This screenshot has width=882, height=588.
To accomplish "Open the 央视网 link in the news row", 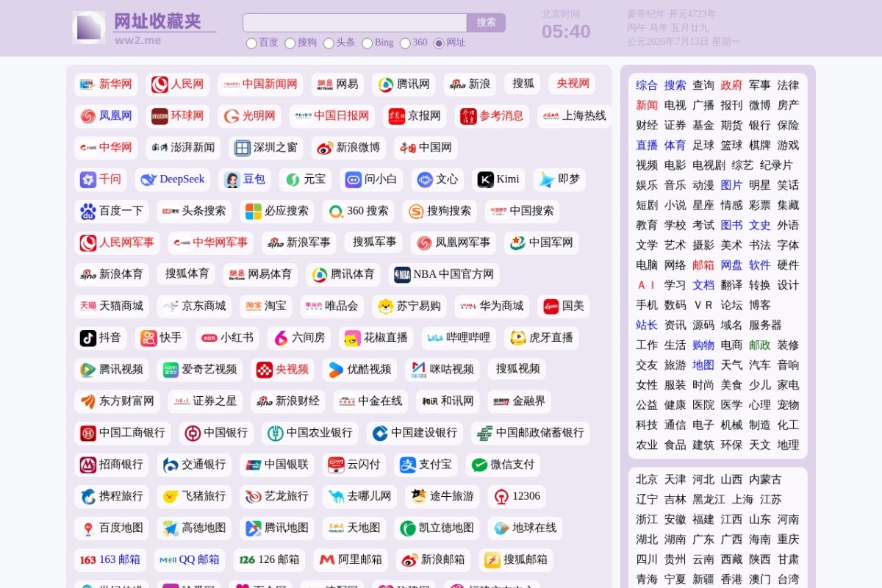I will pos(573,84).
